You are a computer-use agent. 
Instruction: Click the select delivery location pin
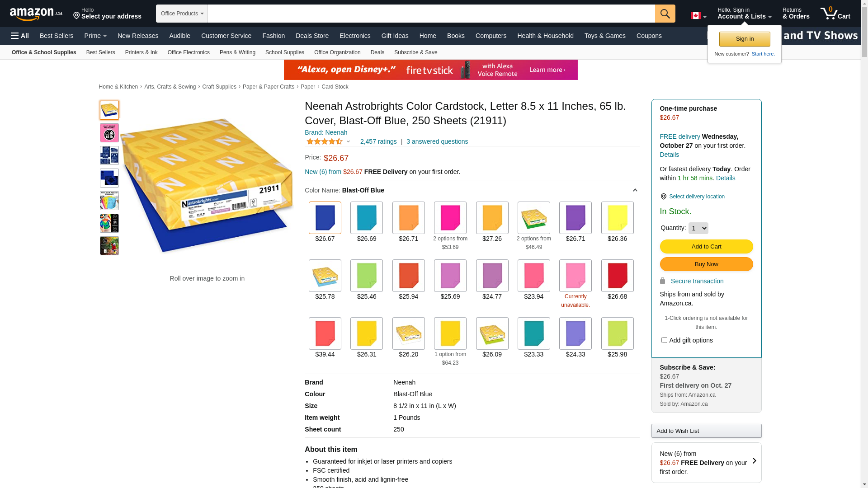click(x=663, y=197)
